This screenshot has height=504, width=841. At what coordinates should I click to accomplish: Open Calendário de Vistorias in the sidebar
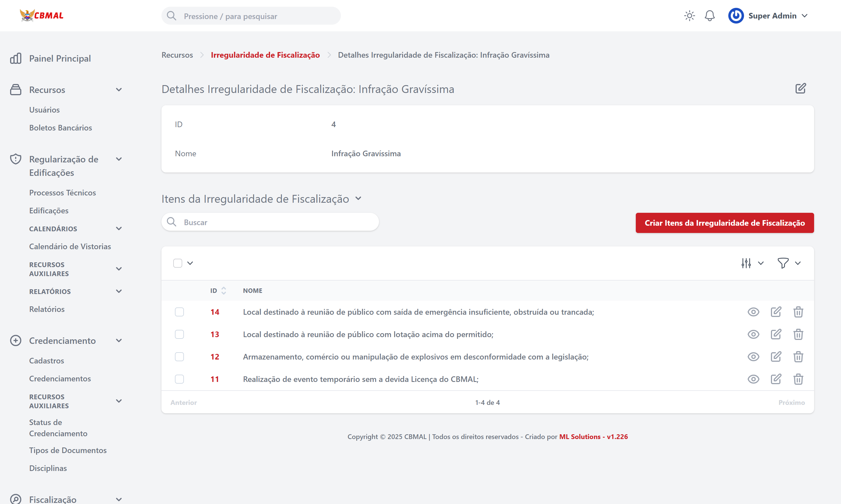(x=70, y=246)
